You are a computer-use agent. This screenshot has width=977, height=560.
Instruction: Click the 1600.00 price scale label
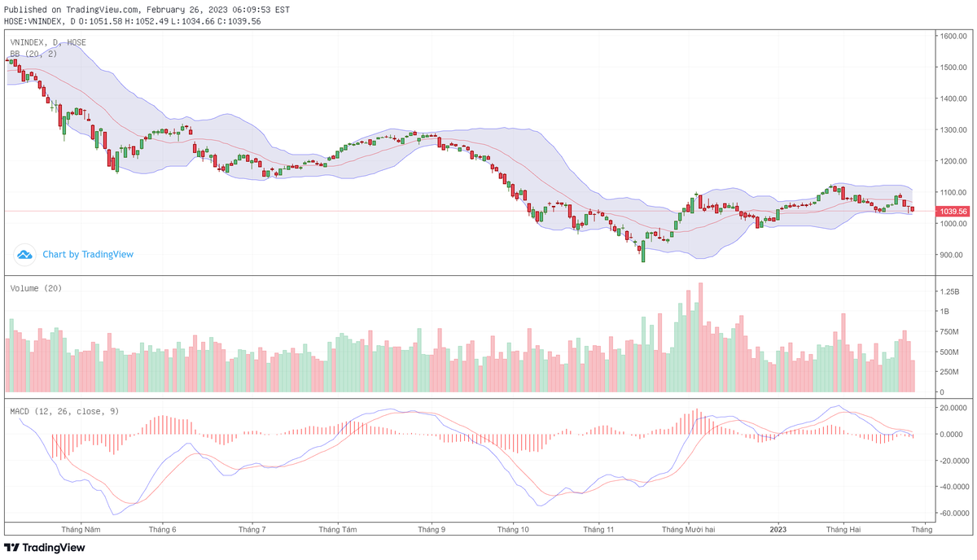(952, 37)
